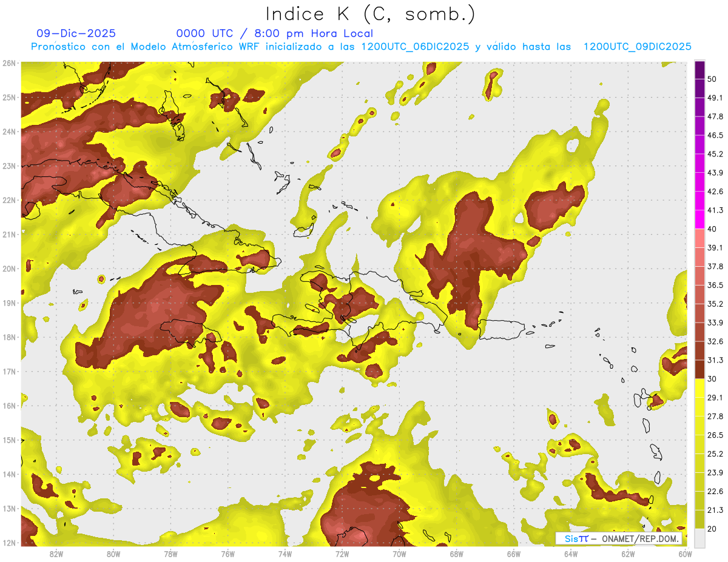Click the '0000 UTC / 8:00 pm Hora Local' text
Screen dimensions: 728x562
pyautogui.click(x=275, y=33)
